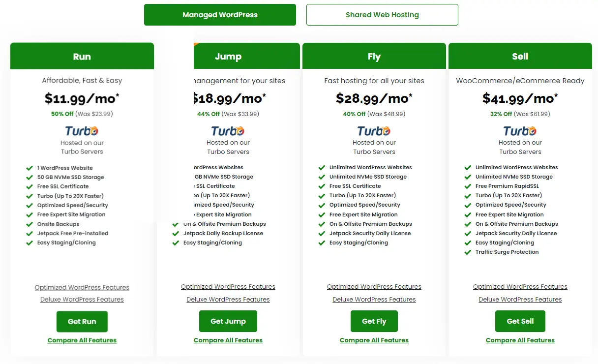Screen dimensions: 598x364
Task: Click checkmark by Jetpack Daily Backup License
Action: [x=176, y=234]
